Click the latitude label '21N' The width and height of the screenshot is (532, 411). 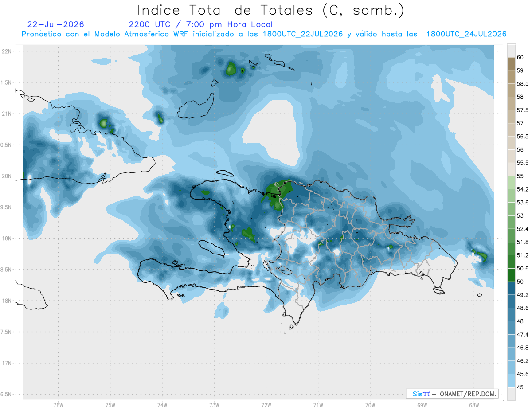click(8, 114)
